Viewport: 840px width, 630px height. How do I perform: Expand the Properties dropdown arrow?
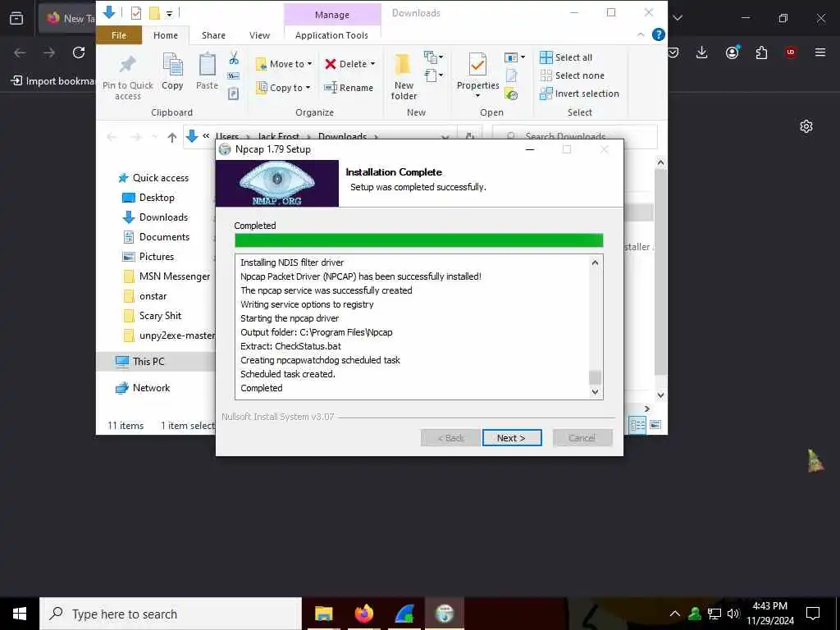coord(477,96)
